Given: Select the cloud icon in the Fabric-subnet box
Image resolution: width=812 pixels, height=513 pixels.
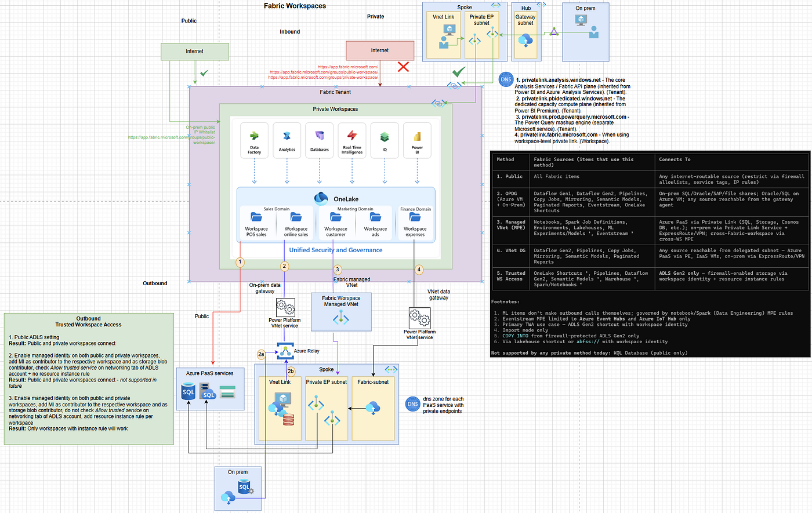Looking at the screenshot, I should (373, 408).
